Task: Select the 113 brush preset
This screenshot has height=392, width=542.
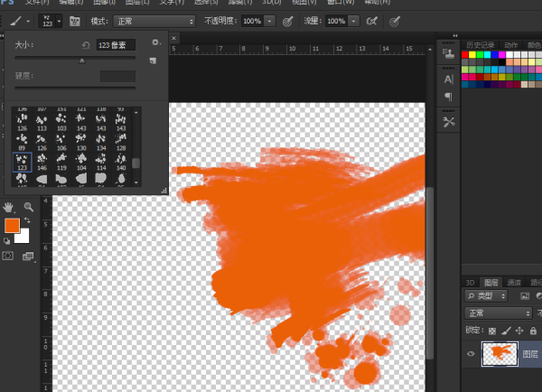Action: pos(42,123)
